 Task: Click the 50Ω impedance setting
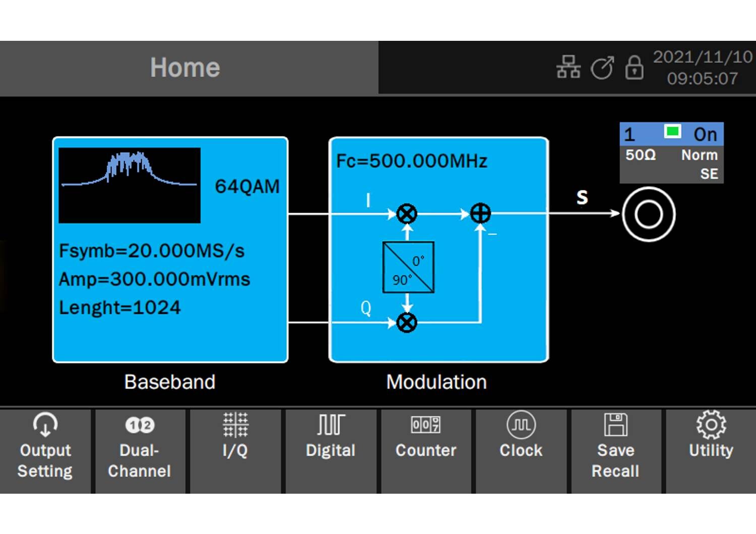(641, 155)
